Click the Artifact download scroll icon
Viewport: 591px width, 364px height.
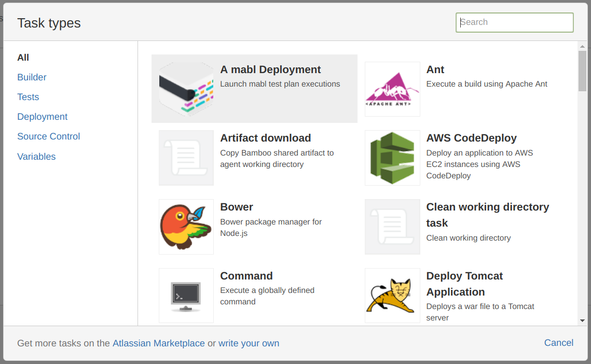coord(186,158)
